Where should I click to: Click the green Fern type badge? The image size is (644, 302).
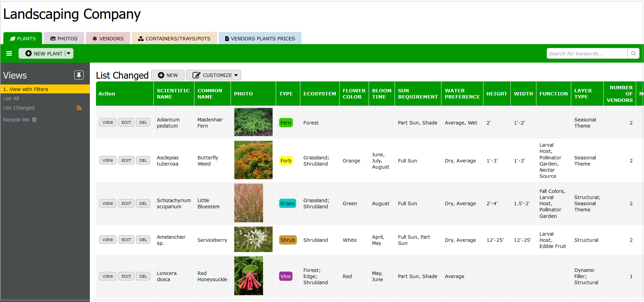[286, 123]
